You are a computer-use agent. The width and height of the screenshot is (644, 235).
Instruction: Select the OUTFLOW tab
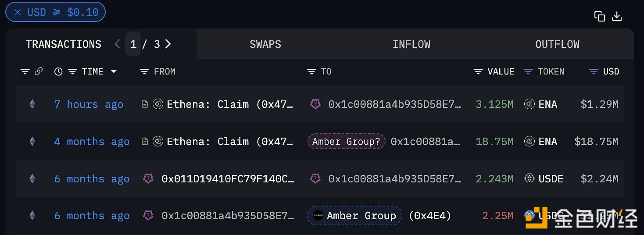coord(557,44)
